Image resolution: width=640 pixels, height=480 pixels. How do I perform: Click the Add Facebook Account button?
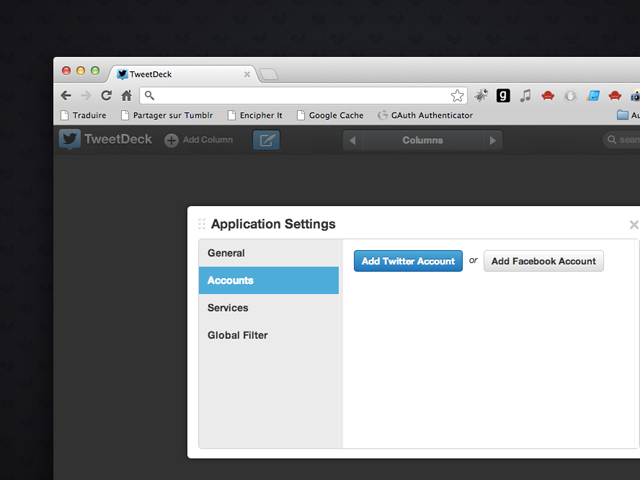click(543, 261)
